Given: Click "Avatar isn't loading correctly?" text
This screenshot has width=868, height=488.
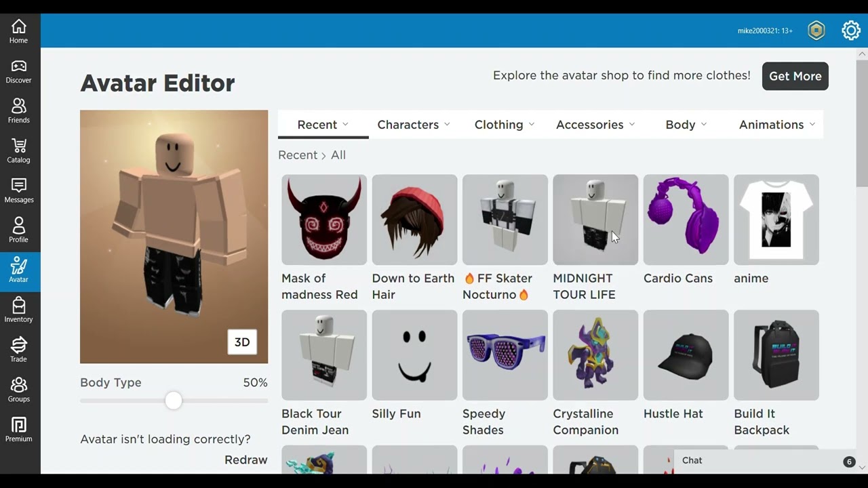Looking at the screenshot, I should [165, 439].
